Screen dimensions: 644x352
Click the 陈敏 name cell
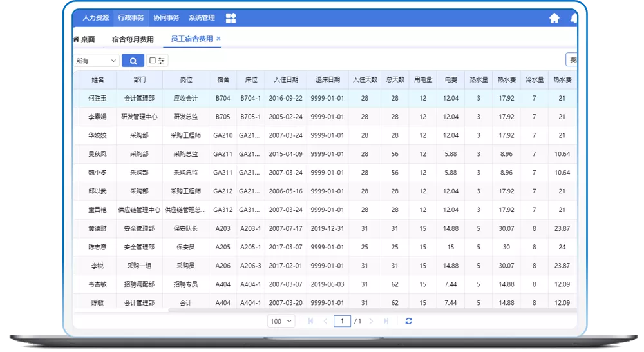point(97,302)
